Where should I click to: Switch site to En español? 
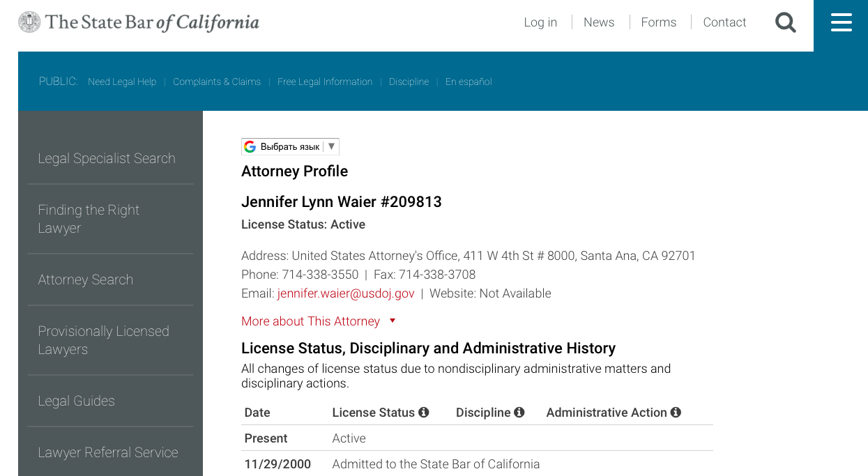(x=469, y=82)
